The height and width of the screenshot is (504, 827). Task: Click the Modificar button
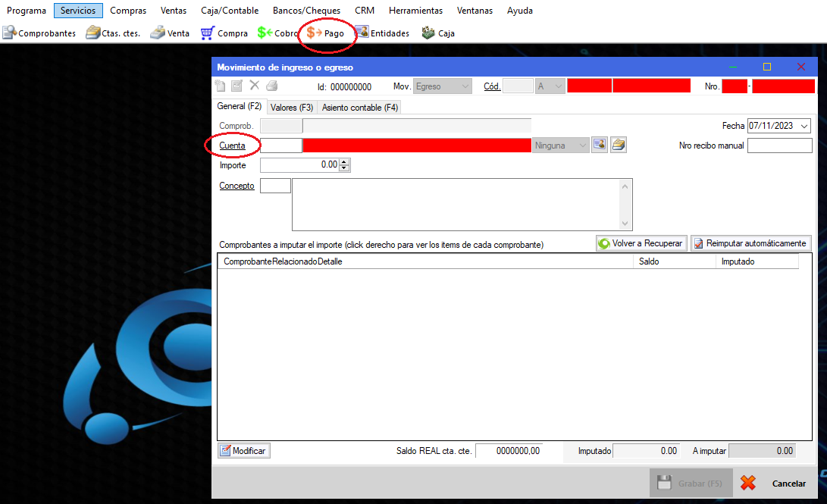243,451
